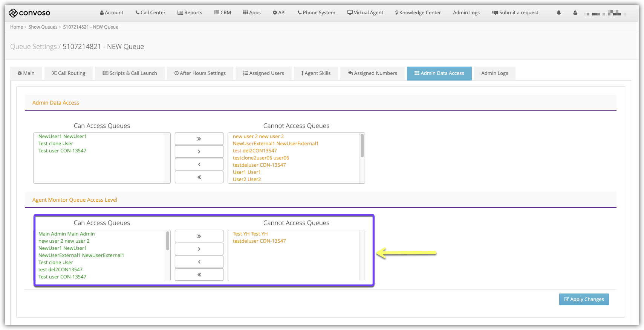This screenshot has width=644, height=330.
Task: Expand the Apps menu
Action: point(252,13)
